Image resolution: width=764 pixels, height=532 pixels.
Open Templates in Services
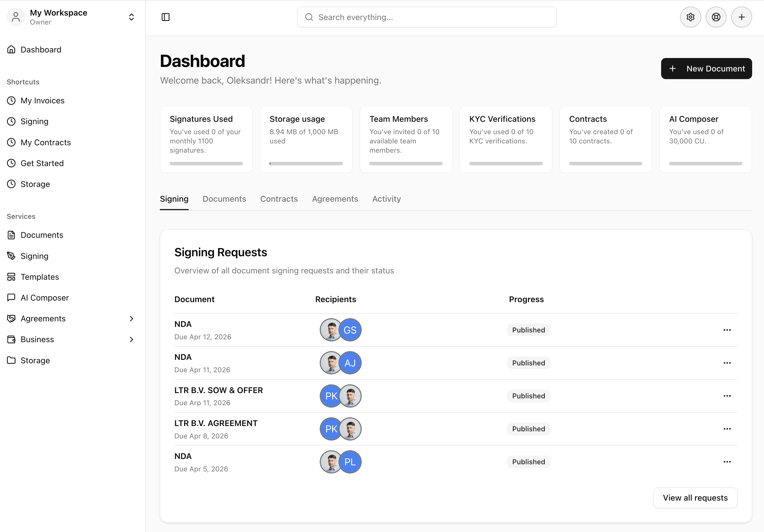pos(40,277)
